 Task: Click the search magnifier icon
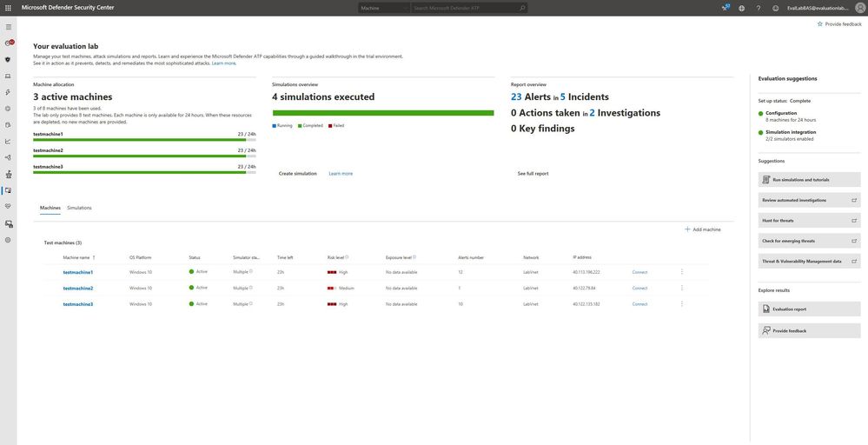pyautogui.click(x=522, y=9)
